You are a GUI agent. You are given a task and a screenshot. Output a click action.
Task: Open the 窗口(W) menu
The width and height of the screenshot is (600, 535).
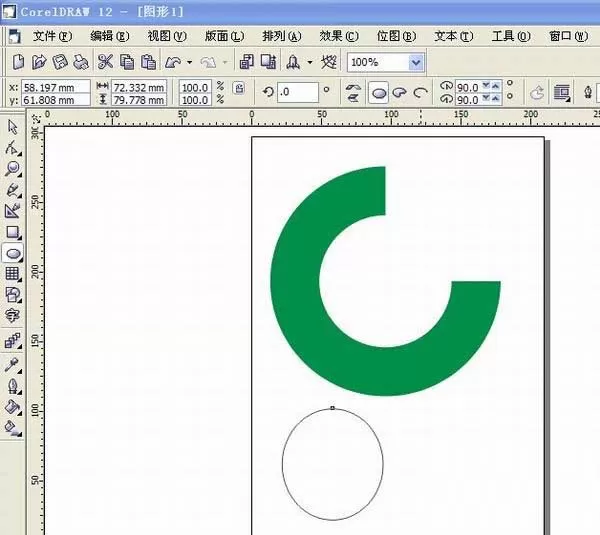[569, 36]
